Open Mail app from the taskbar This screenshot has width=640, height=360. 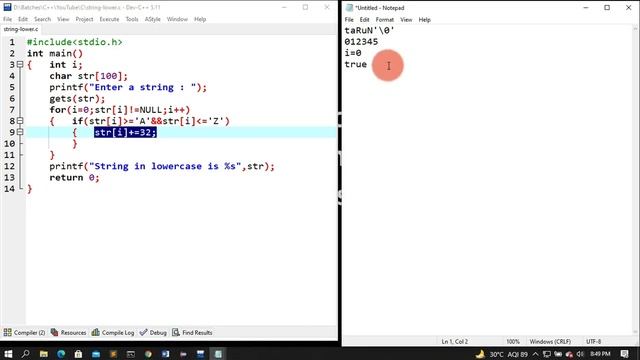coord(96,354)
